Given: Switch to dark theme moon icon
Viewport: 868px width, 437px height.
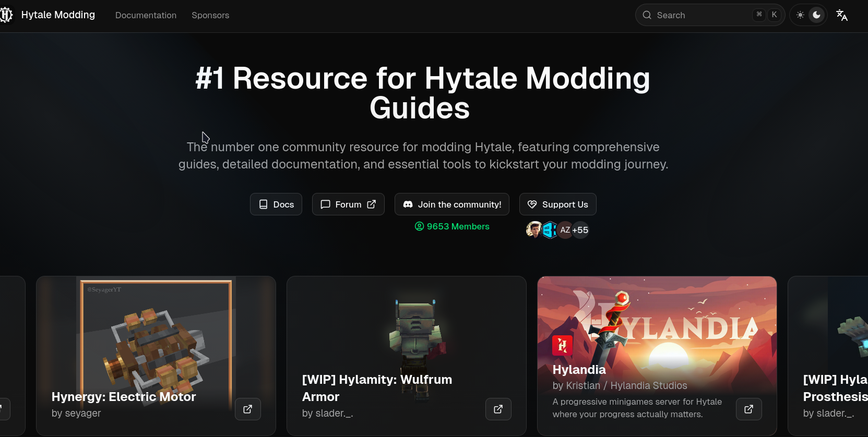Looking at the screenshot, I should (x=817, y=15).
